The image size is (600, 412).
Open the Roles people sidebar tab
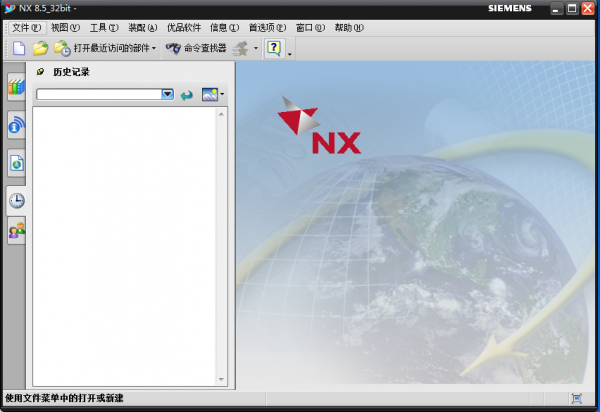(16, 230)
